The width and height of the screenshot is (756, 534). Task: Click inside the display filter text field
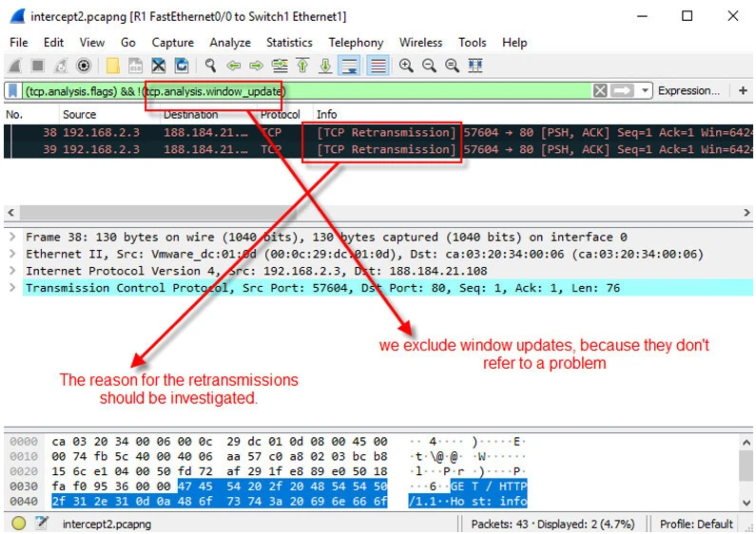tap(428, 91)
